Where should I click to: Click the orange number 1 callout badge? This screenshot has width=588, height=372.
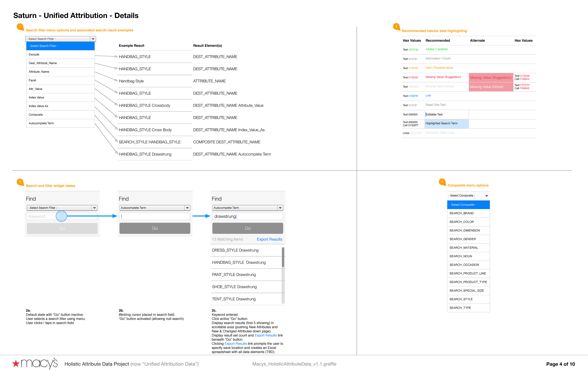tap(20, 27)
